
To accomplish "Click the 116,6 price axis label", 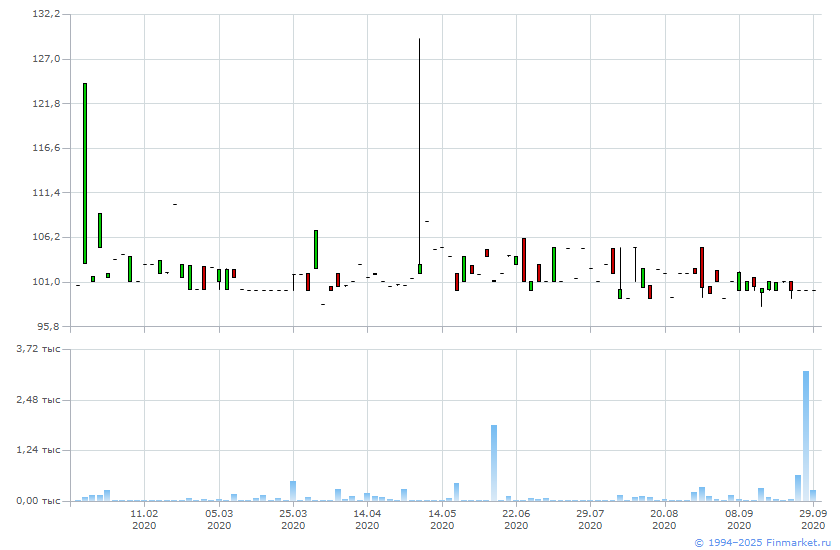I will tap(47, 148).
